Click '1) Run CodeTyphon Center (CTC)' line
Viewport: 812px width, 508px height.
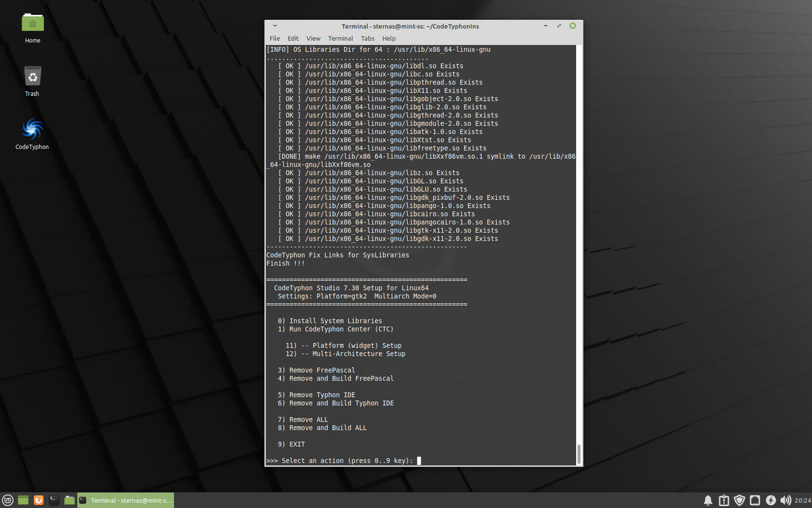click(x=335, y=329)
